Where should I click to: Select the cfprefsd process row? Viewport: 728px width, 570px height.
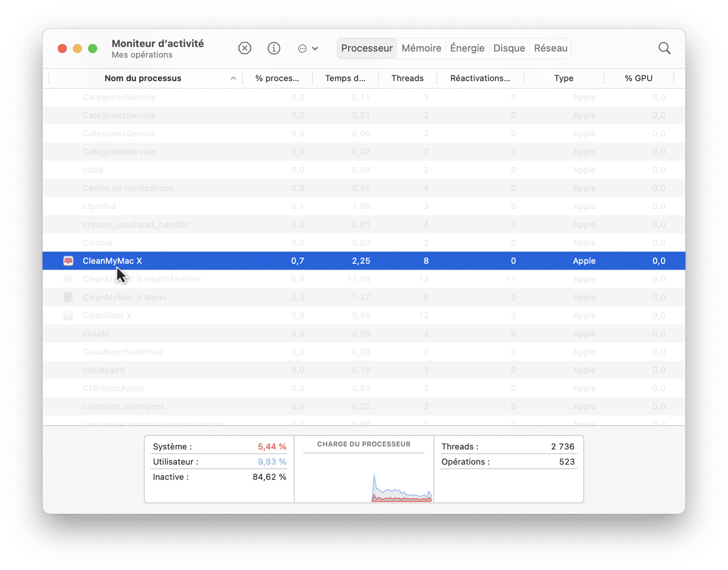point(364,206)
